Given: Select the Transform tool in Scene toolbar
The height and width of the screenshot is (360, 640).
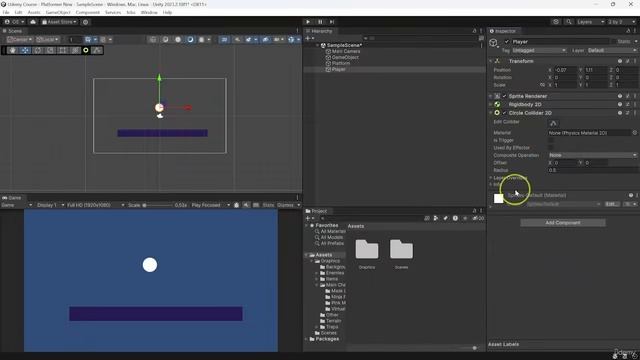Looking at the screenshot, I should click(x=75, y=50).
